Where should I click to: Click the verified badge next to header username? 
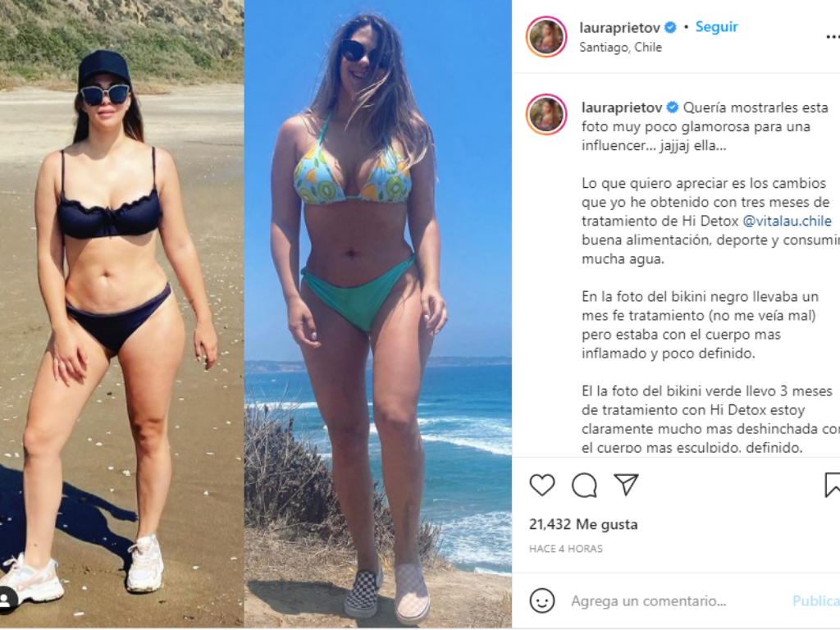[670, 27]
